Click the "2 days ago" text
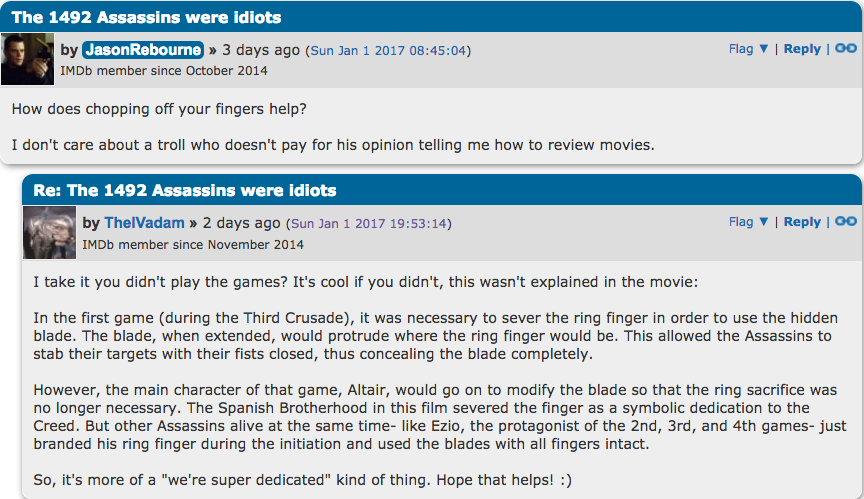This screenshot has width=864, height=499. click(242, 223)
